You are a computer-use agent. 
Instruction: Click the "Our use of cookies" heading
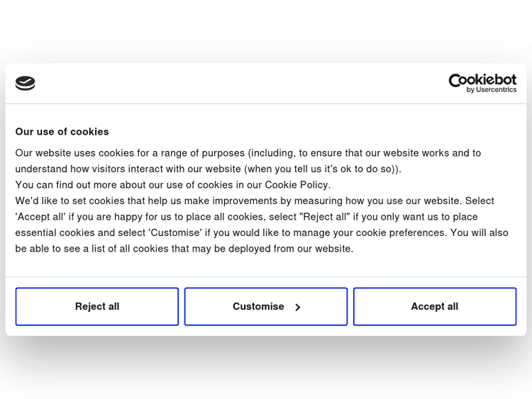[62, 132]
